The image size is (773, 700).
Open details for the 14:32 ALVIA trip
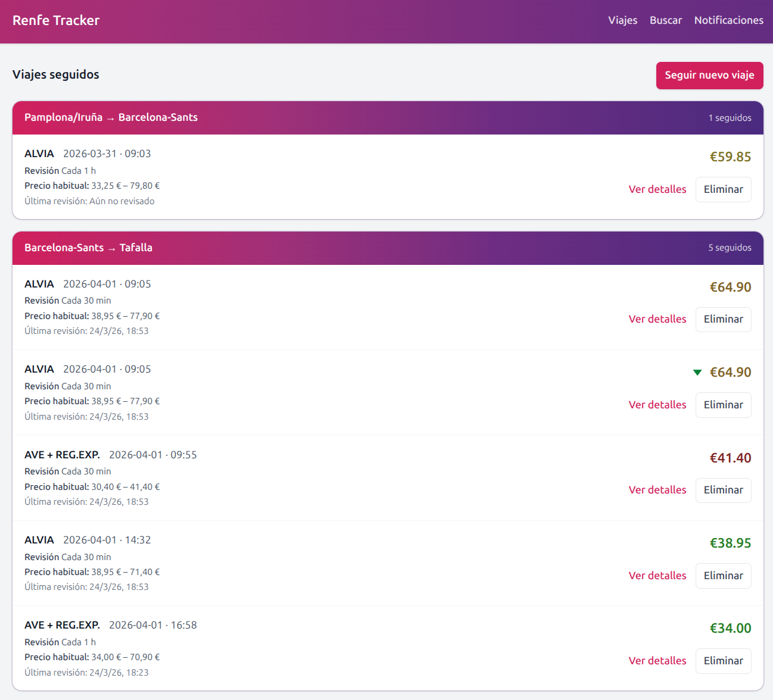coord(657,576)
